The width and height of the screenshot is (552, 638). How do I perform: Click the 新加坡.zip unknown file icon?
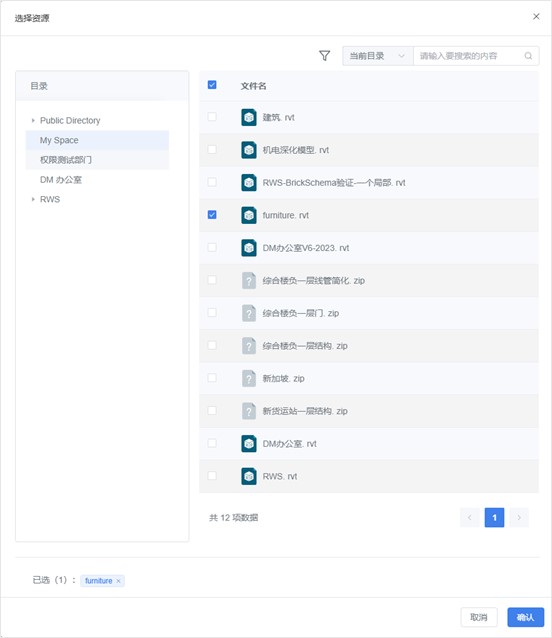[249, 378]
